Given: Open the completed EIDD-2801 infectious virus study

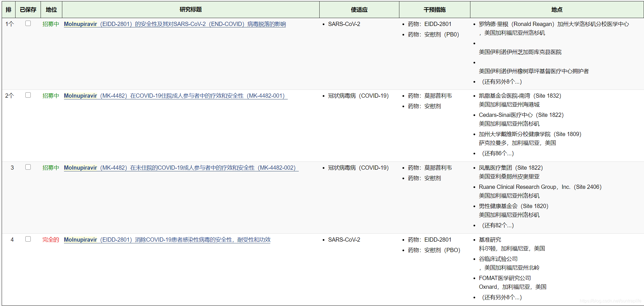Looking at the screenshot, I should 167,240.
